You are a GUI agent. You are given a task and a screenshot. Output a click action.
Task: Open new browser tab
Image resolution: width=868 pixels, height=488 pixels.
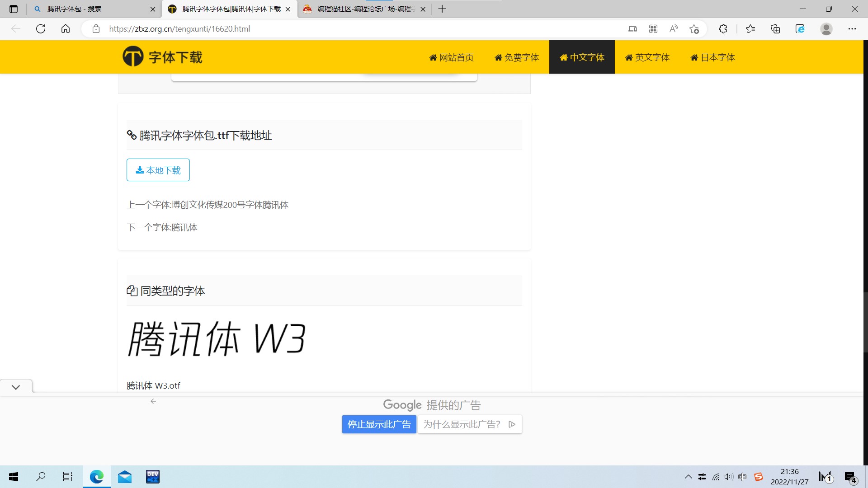442,9
